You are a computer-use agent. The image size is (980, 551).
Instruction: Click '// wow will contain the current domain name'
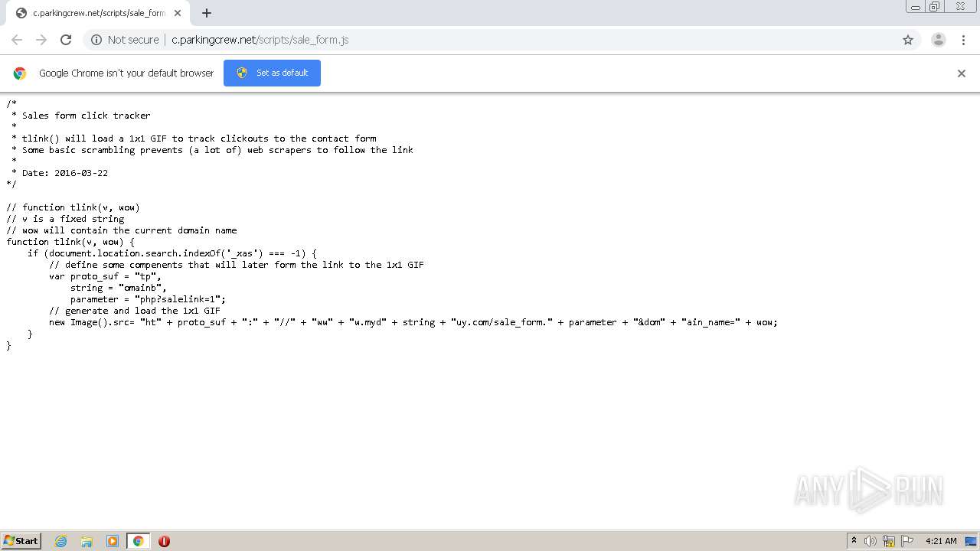point(122,230)
